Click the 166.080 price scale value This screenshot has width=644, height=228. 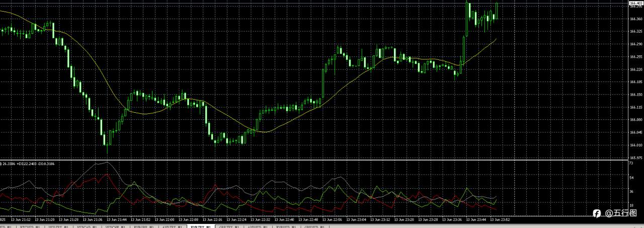(635, 120)
